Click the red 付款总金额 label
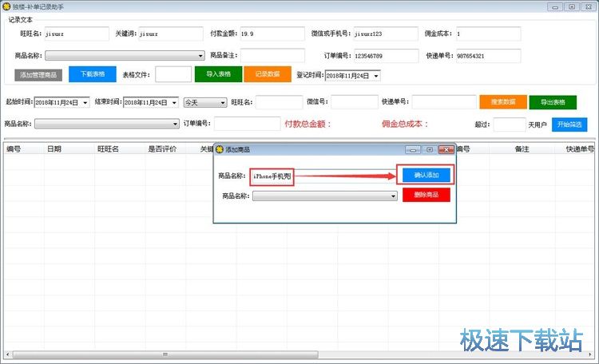Screen dimensions: 599x364 pyautogui.click(x=307, y=125)
